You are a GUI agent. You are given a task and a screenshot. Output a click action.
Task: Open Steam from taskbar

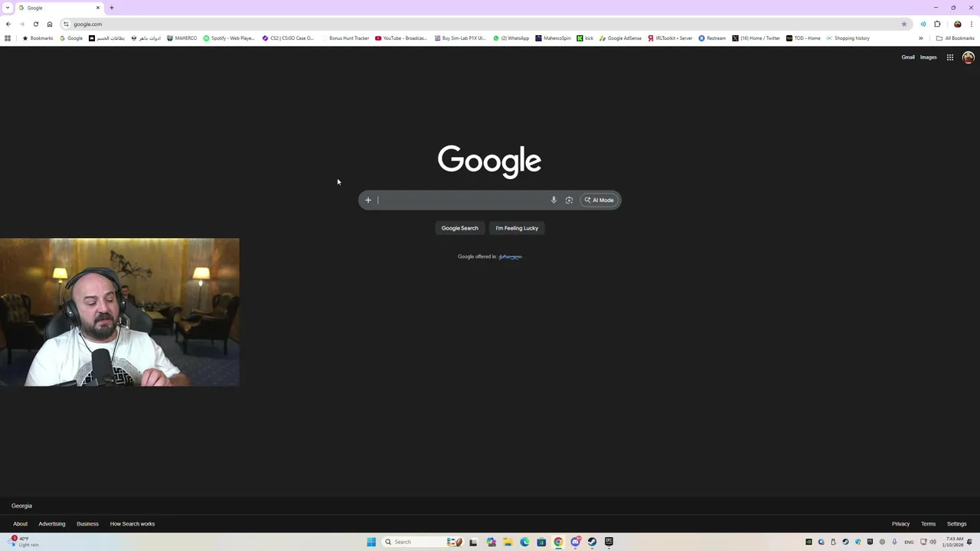point(592,542)
